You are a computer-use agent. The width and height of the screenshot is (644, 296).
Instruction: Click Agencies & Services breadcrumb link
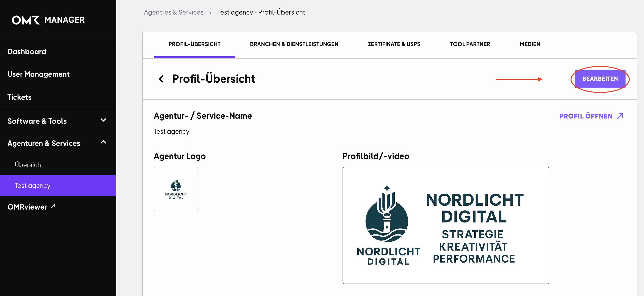click(x=174, y=12)
